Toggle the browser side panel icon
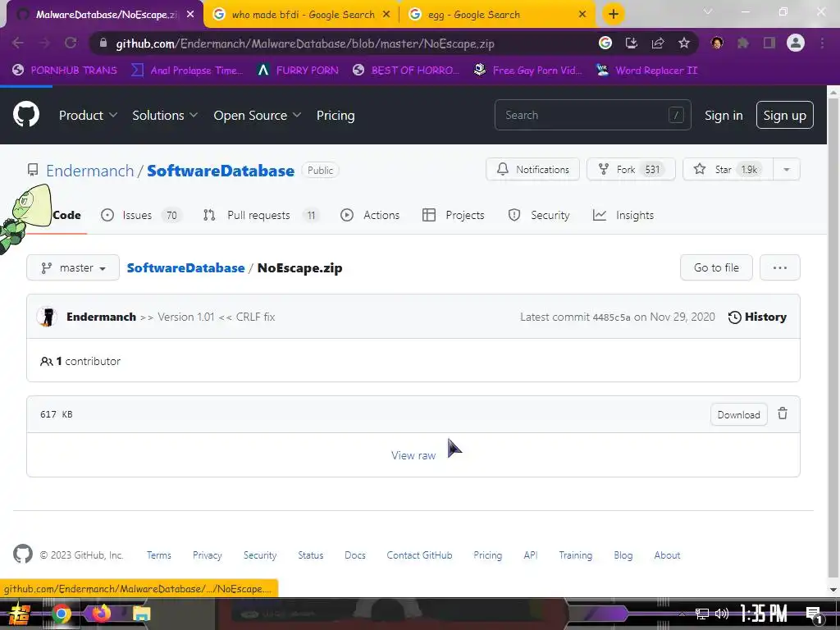This screenshot has height=630, width=840. point(769,43)
